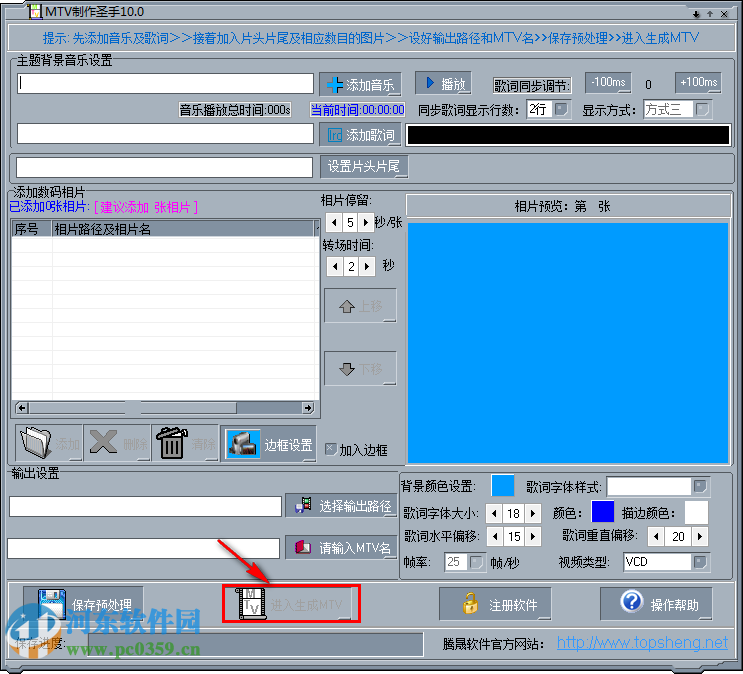Click the app icon in title bar

coord(36,11)
